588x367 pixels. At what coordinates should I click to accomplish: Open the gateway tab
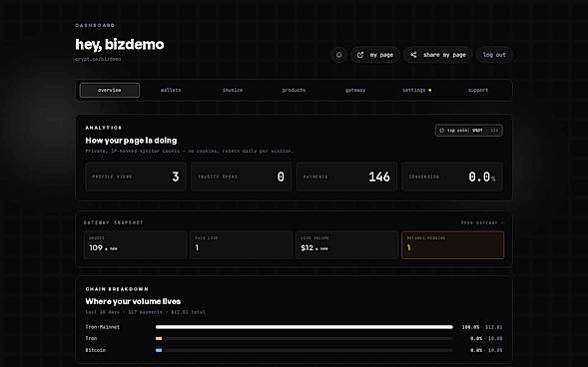coord(355,90)
